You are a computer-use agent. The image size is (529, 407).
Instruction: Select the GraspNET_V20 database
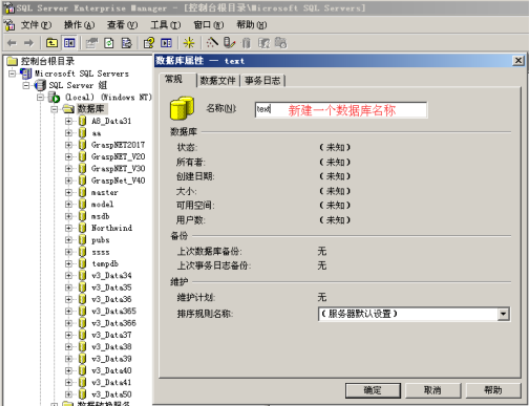(x=118, y=157)
